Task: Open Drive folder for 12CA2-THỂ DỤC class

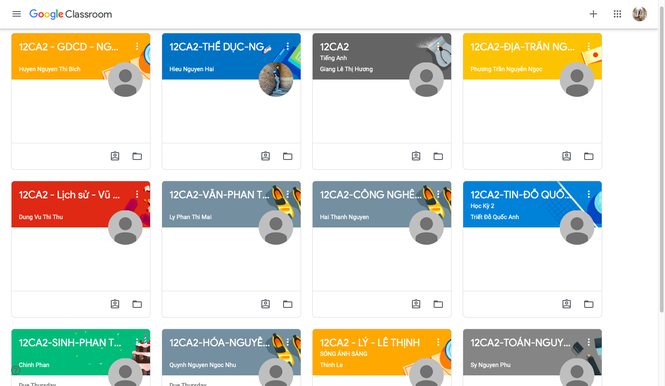Action: click(x=288, y=156)
